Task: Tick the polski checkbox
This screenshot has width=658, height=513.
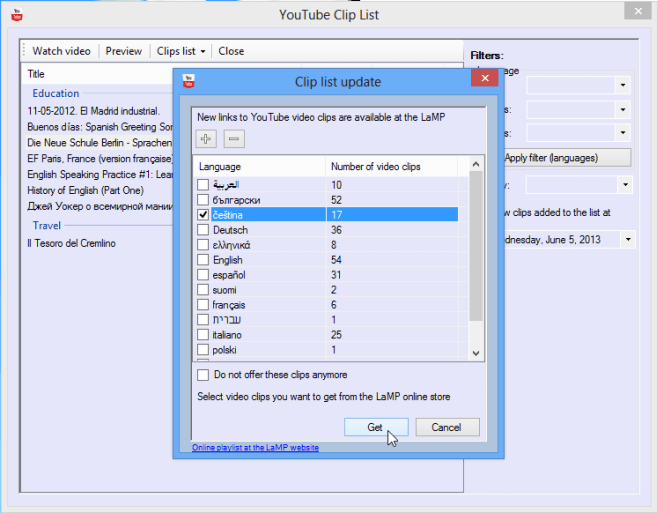Action: coord(203,349)
